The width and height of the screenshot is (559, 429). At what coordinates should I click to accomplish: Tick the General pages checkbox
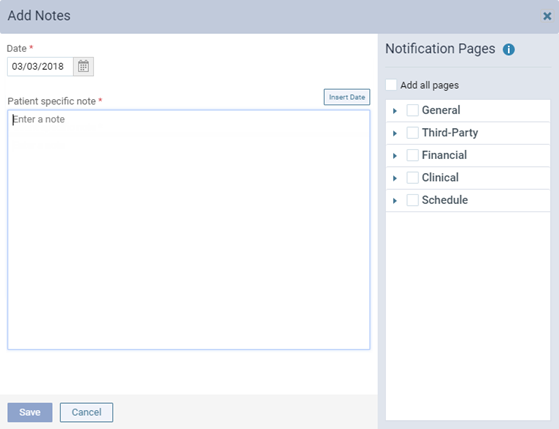point(412,110)
